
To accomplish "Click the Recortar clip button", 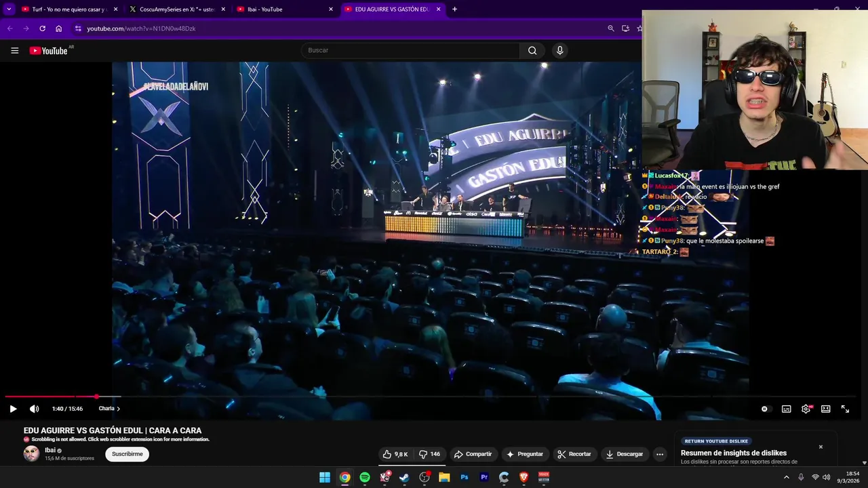I will pyautogui.click(x=574, y=454).
